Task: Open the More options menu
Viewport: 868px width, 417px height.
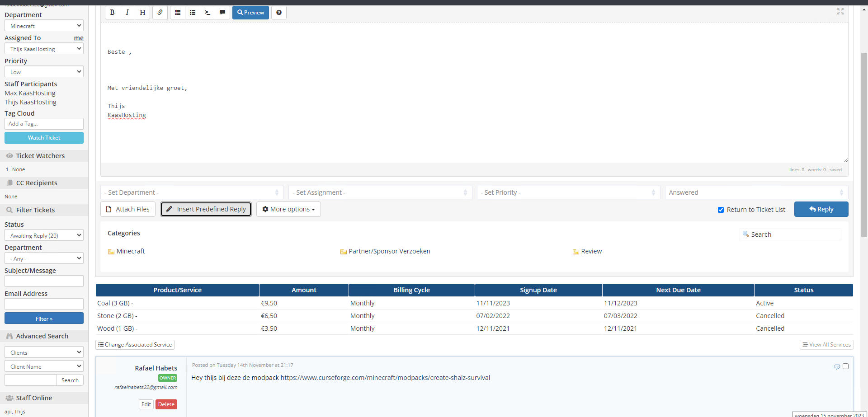Action: pos(288,209)
